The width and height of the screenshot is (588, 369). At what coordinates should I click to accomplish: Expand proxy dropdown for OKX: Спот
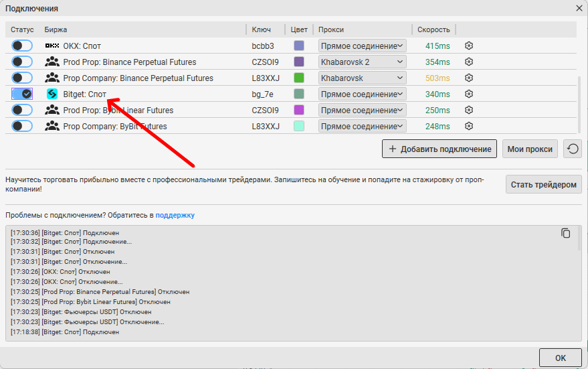(x=362, y=46)
